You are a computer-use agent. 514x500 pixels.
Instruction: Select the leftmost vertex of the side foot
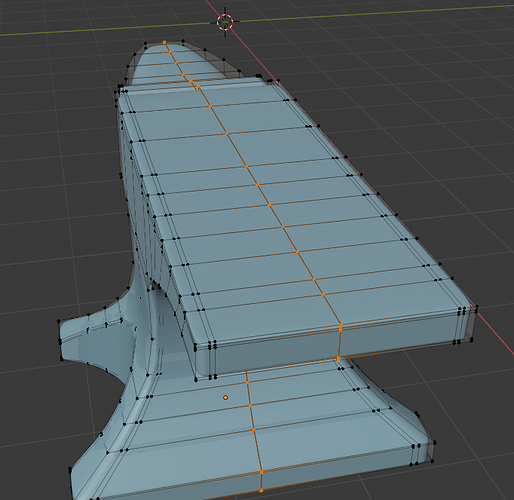59,321
